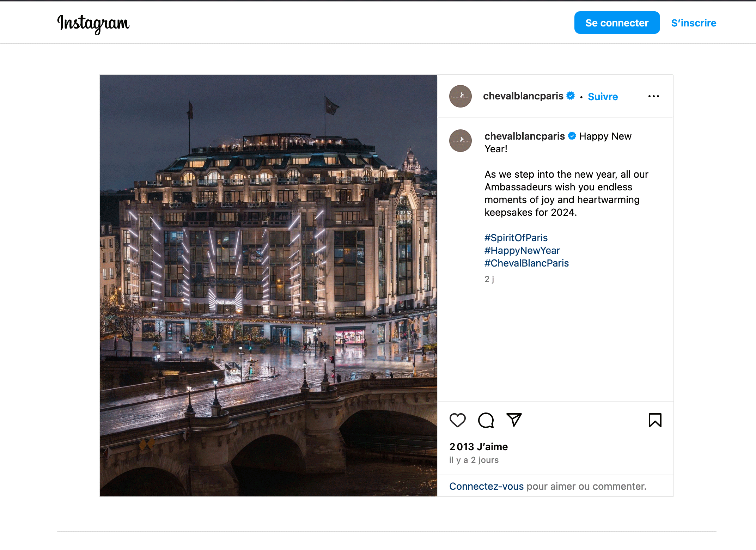756x550 pixels.
Task: Click the hotel night photo
Action: click(x=268, y=286)
